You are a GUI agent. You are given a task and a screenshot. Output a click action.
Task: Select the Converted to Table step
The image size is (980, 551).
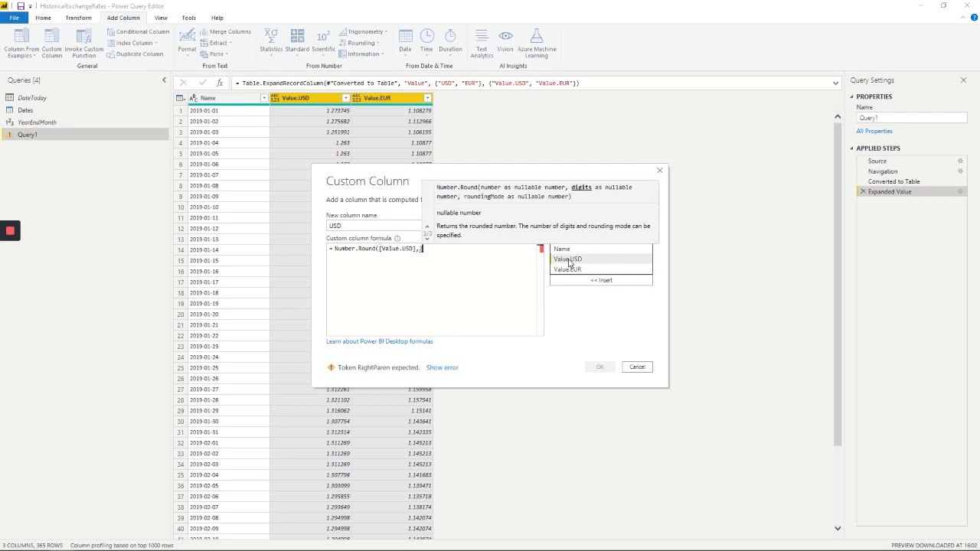893,181
